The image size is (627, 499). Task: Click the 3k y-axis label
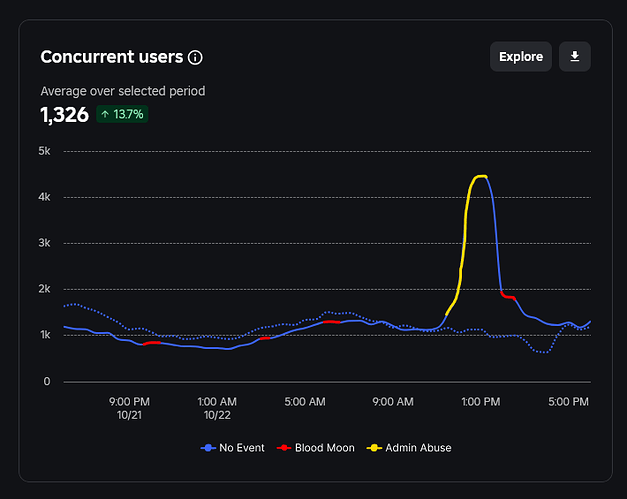tap(44, 243)
